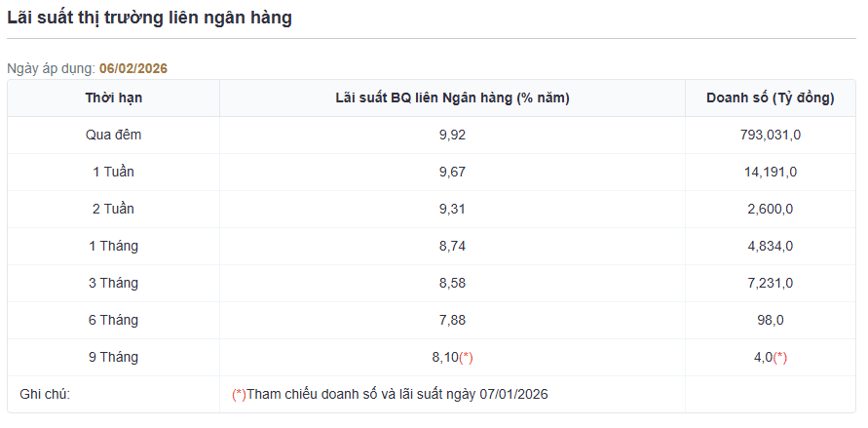Click the 9 Tháng term cell

113,358
